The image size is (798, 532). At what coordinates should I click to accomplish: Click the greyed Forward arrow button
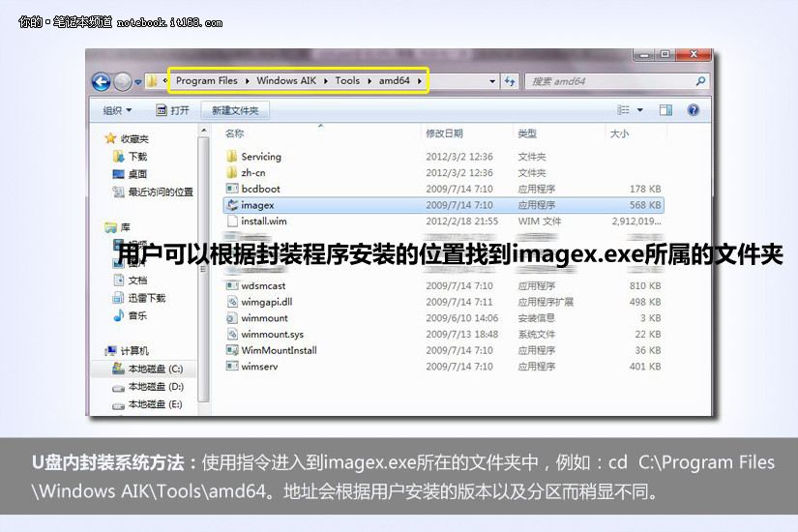pos(122,81)
